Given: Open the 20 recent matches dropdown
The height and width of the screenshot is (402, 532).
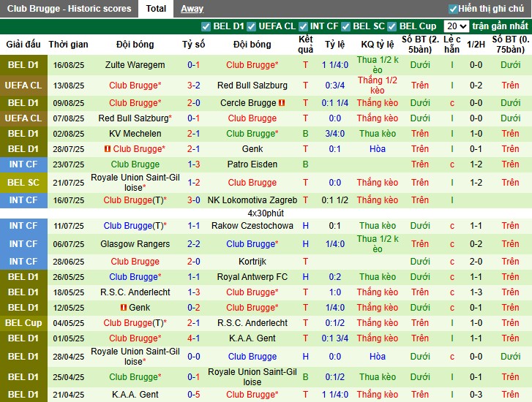Looking at the screenshot, I should tap(456, 26).
